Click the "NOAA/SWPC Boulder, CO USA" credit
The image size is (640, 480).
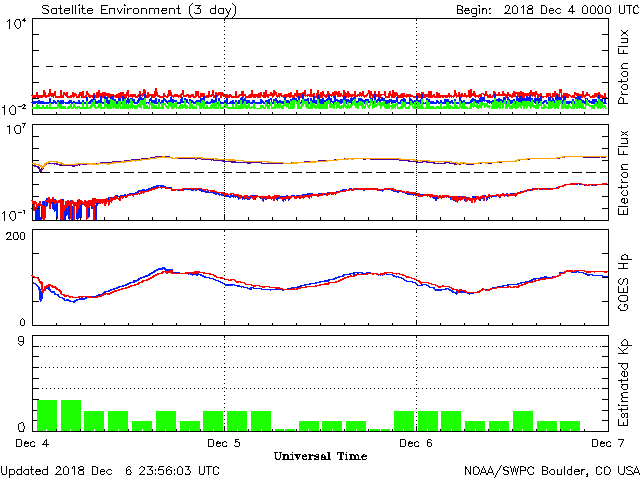[x=552, y=471]
